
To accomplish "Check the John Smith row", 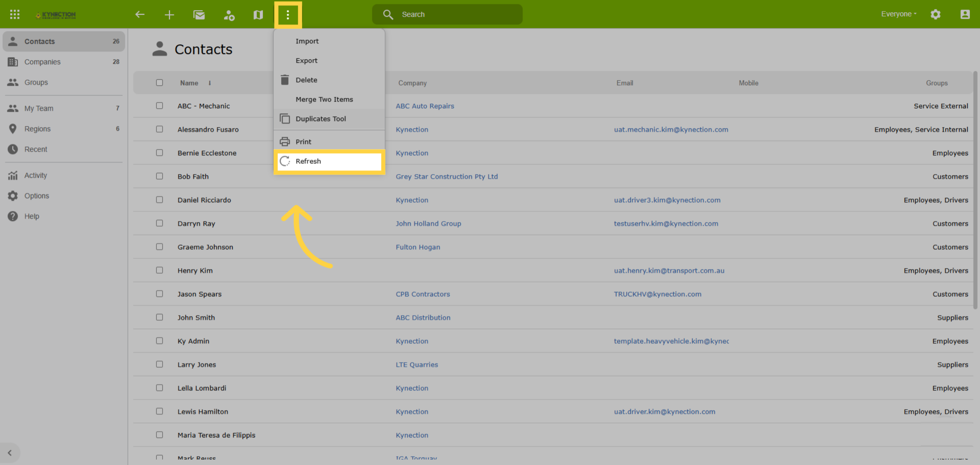I will click(159, 317).
